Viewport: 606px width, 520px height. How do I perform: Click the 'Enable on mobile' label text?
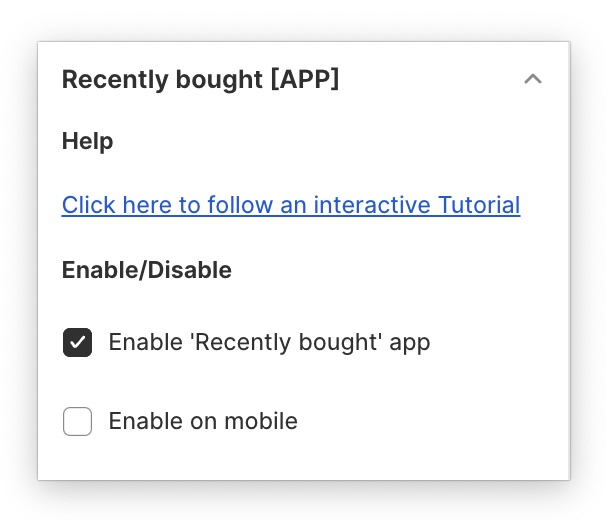click(x=203, y=421)
